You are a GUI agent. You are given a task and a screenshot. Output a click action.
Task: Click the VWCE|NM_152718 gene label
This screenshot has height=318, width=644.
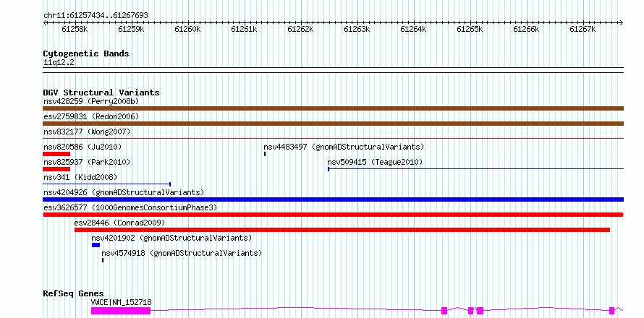click(x=121, y=302)
